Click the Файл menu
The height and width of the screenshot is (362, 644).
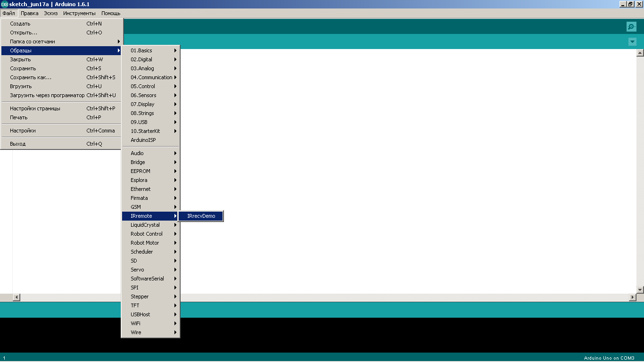(8, 13)
